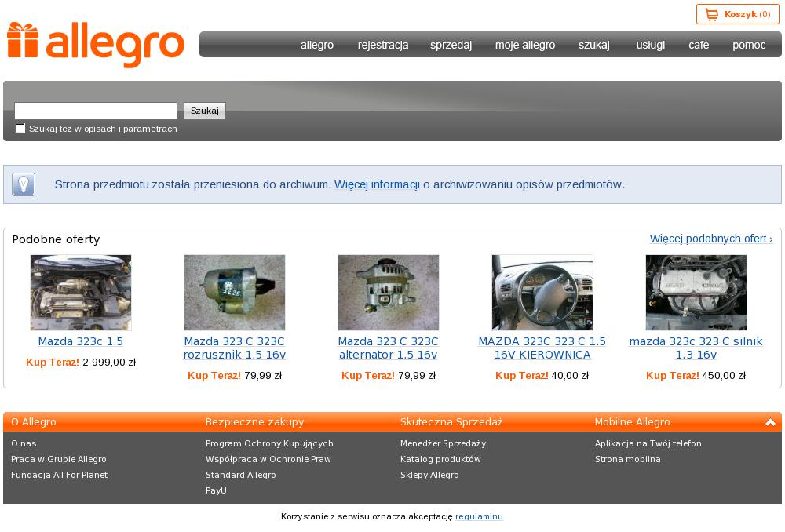Click the Bezpieczne zakupy footer heading
The width and height of the screenshot is (785, 532).
255,422
